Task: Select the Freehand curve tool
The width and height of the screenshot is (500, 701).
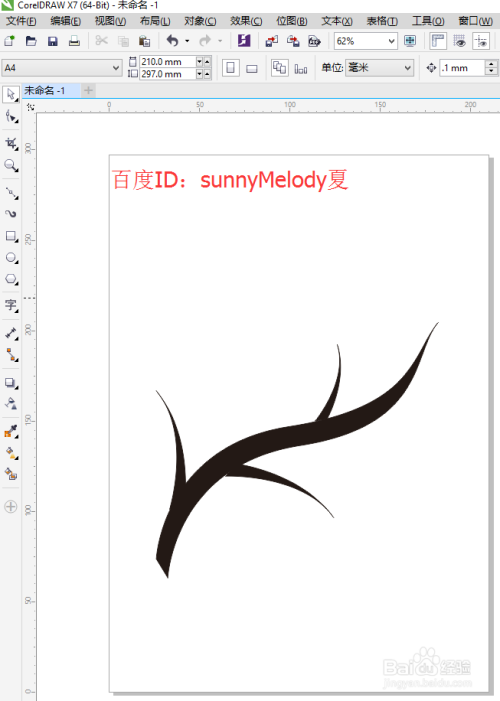Action: pyautogui.click(x=11, y=193)
